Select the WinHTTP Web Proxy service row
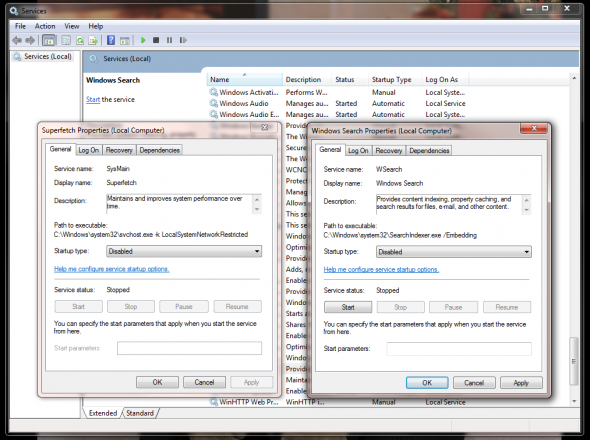The image size is (590, 440). click(x=337, y=402)
